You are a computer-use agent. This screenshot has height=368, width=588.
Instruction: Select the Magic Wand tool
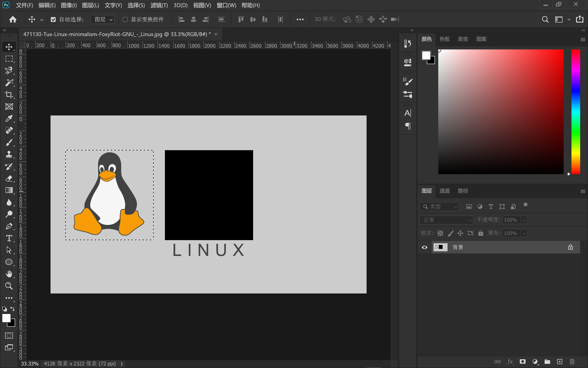click(x=9, y=83)
